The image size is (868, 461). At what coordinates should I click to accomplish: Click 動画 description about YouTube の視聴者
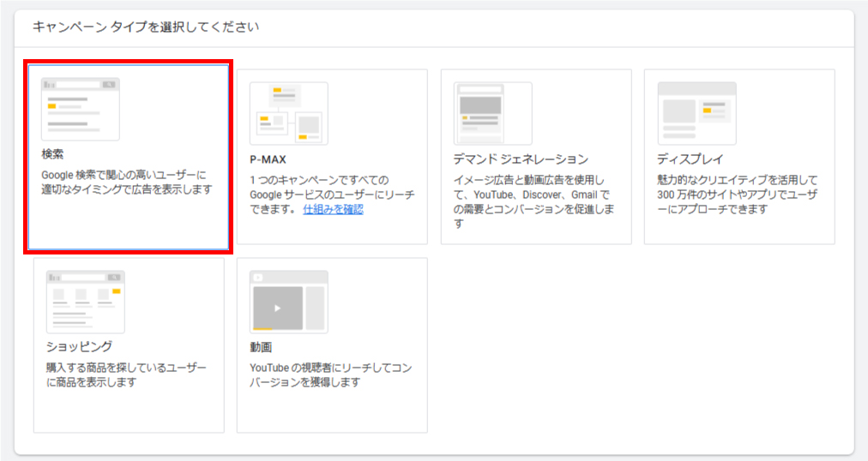(x=330, y=374)
